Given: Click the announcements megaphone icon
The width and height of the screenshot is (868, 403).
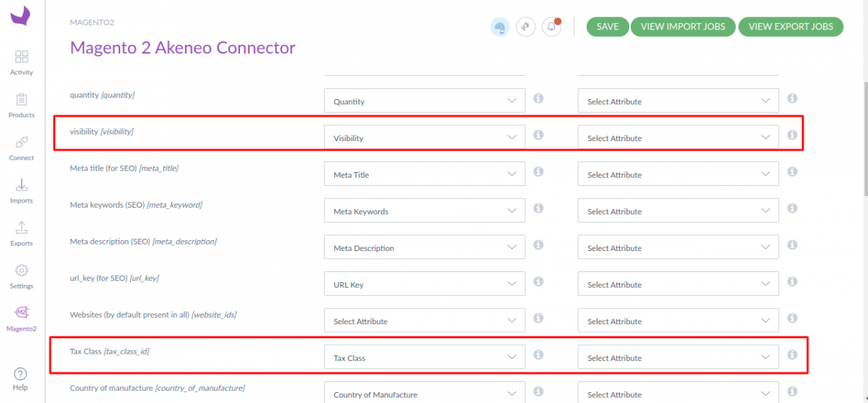Looking at the screenshot, I should point(526,27).
